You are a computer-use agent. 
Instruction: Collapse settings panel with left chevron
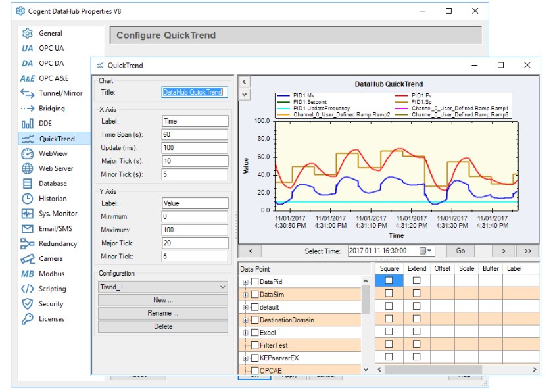245,82
